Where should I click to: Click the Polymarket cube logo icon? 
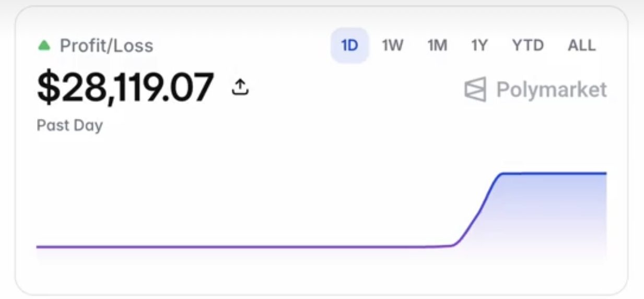pyautogui.click(x=475, y=89)
